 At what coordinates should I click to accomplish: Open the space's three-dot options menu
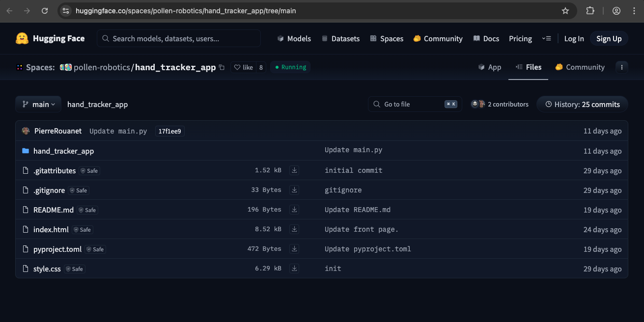coord(622,67)
